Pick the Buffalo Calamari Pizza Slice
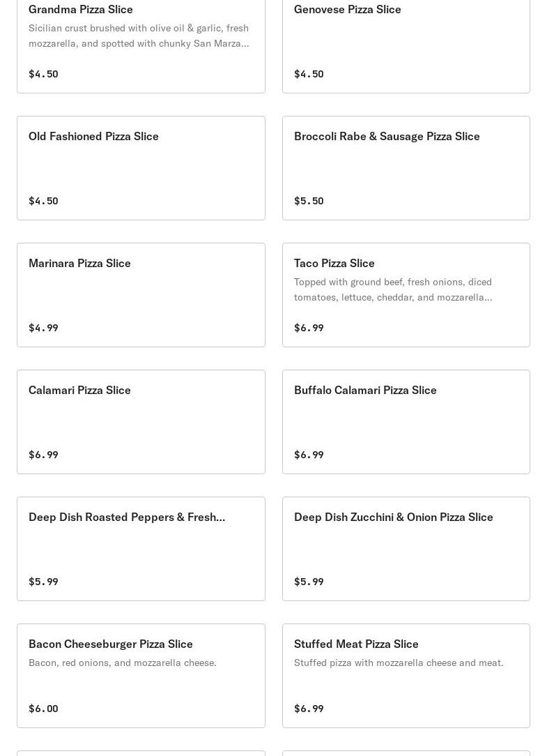The width and height of the screenshot is (547, 756). tap(365, 390)
